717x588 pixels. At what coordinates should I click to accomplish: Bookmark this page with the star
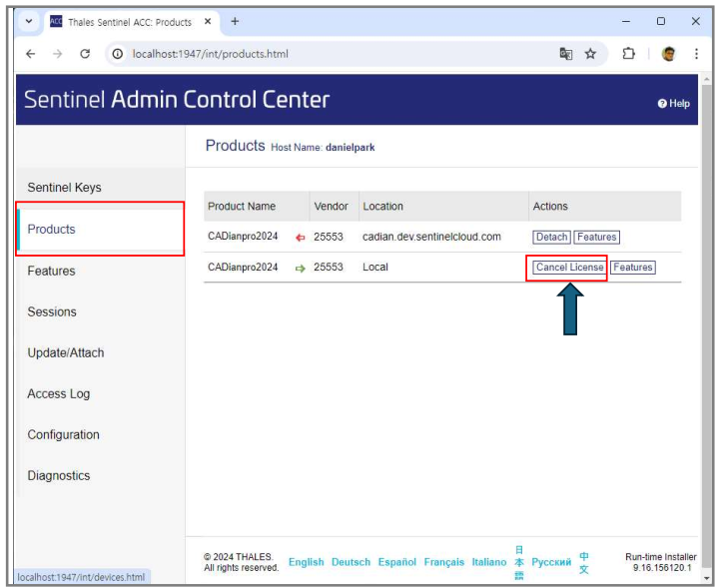[590, 54]
